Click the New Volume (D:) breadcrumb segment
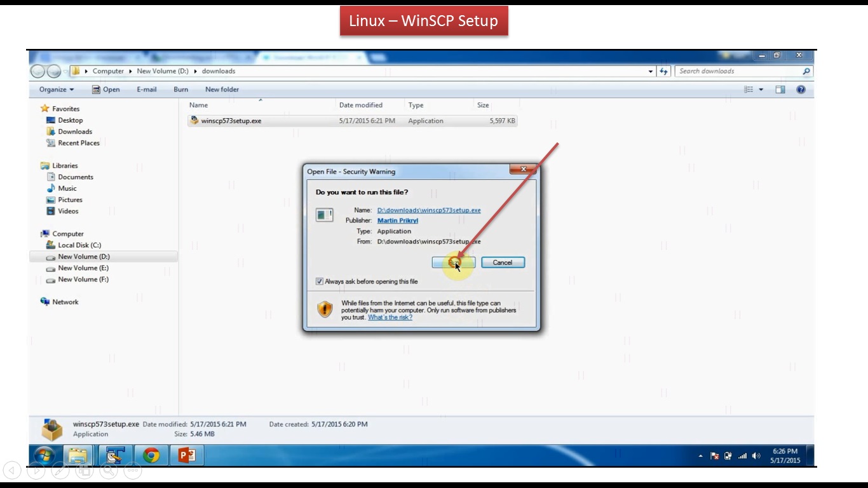Image resolution: width=868 pixels, height=488 pixels. coord(163,71)
